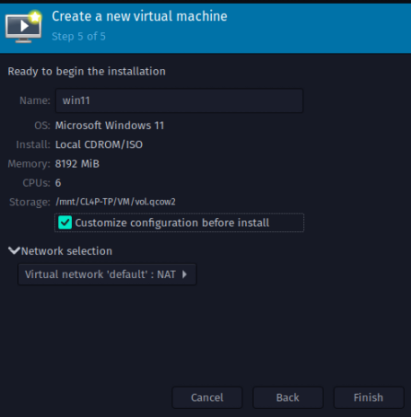This screenshot has height=417, width=411.
Task: Click the triangle arrow on the network dropdown
Action: pos(184,274)
